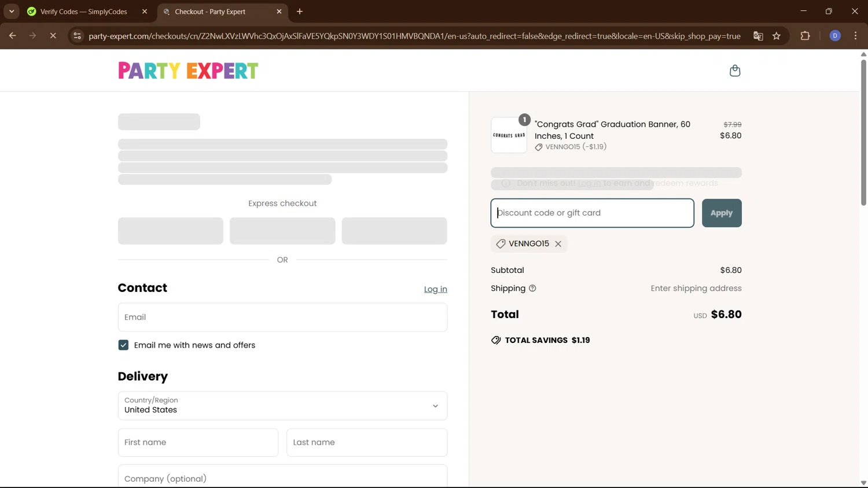Open the tab search dropdown arrow
This screenshot has height=488, width=868.
tap(12, 12)
